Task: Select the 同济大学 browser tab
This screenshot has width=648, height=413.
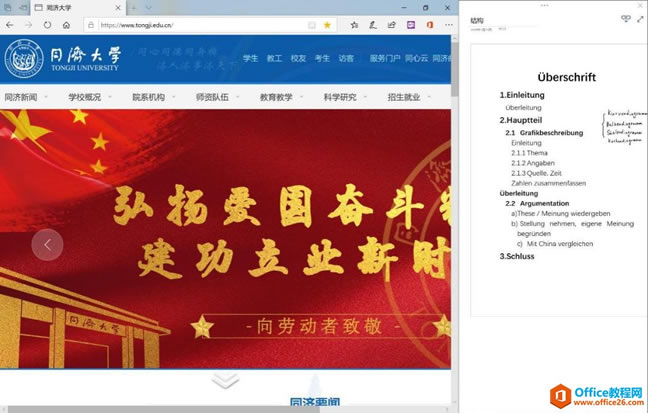Action: coord(78,7)
